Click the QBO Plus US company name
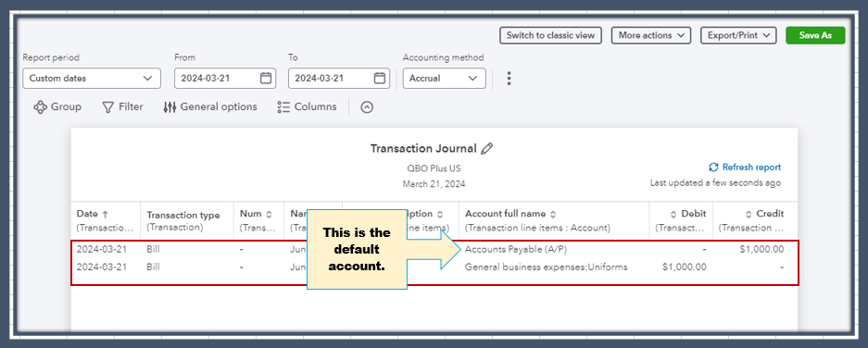Viewport: 868px width, 348px height. pos(434,168)
